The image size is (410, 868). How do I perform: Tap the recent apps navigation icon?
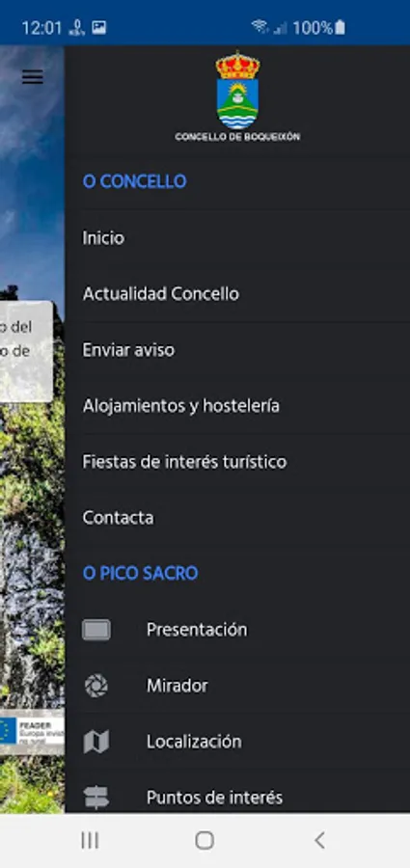coord(90,840)
